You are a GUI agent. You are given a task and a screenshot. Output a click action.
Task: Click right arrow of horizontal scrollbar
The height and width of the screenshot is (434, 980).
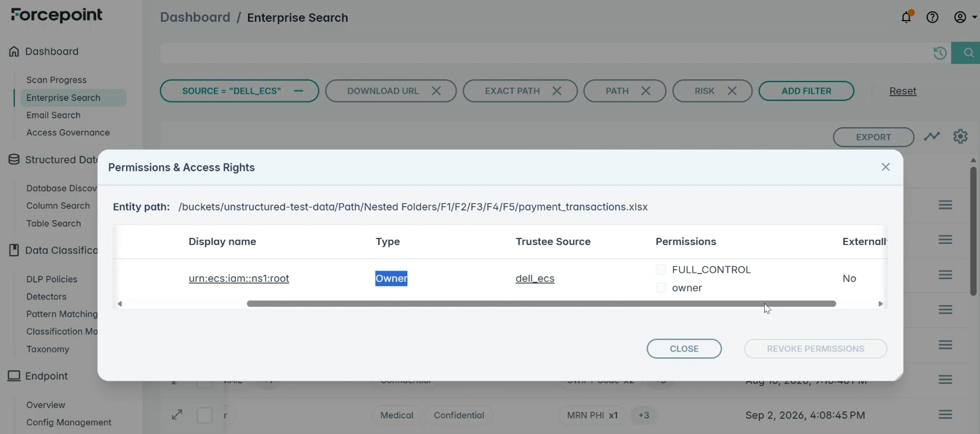[880, 304]
